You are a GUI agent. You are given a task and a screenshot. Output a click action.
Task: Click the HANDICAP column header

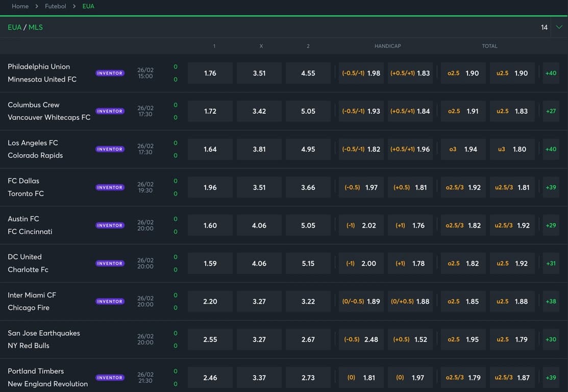pos(388,46)
